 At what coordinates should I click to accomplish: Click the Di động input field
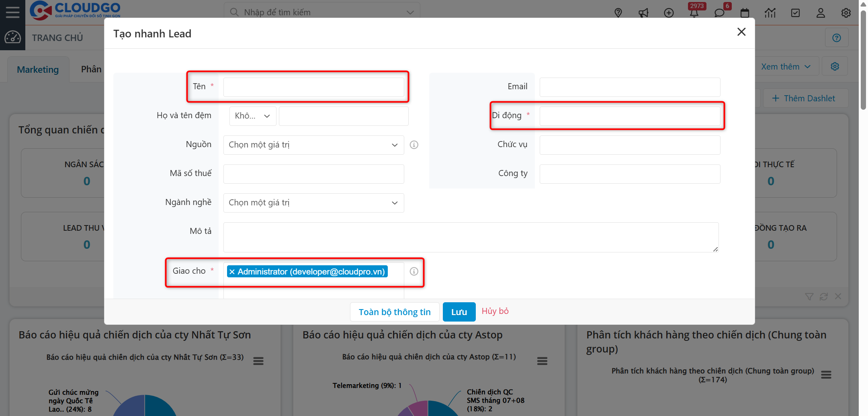pos(630,116)
